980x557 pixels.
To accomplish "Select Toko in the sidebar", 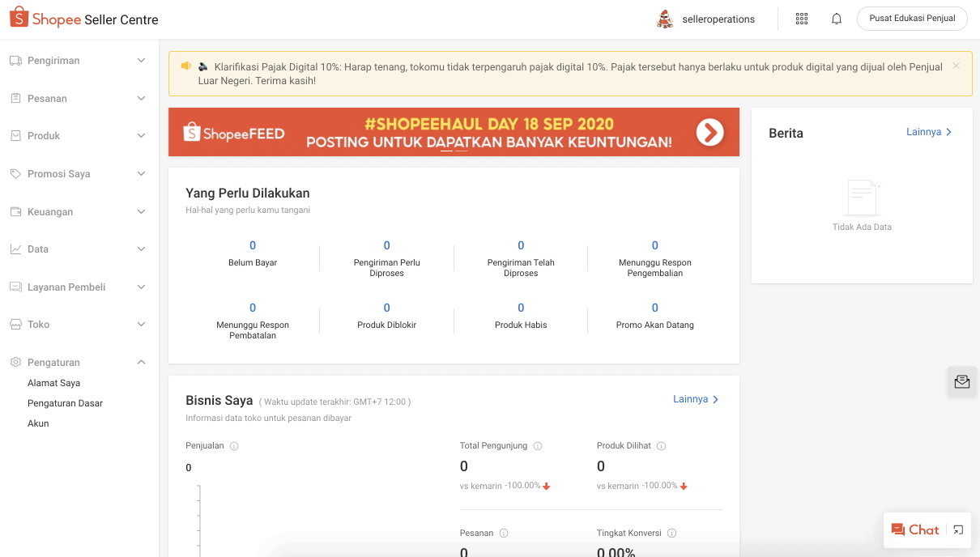I will click(x=39, y=325).
